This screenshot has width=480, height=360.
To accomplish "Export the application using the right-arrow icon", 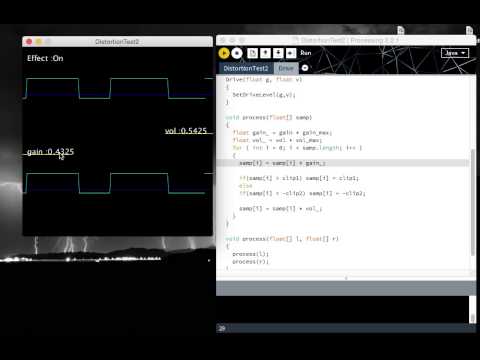I will point(291,53).
